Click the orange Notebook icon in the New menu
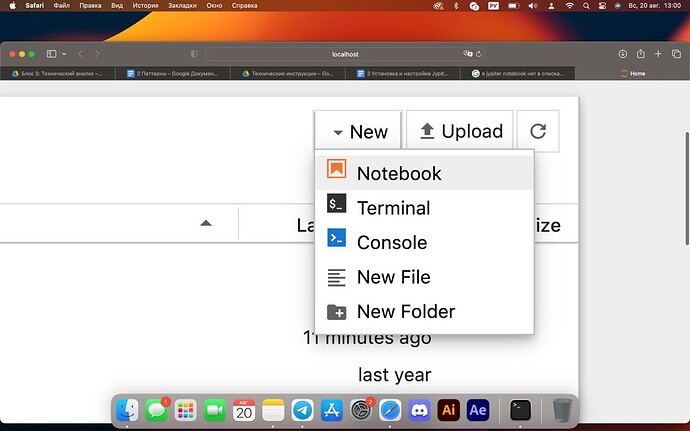This screenshot has width=690, height=431. 337,169
